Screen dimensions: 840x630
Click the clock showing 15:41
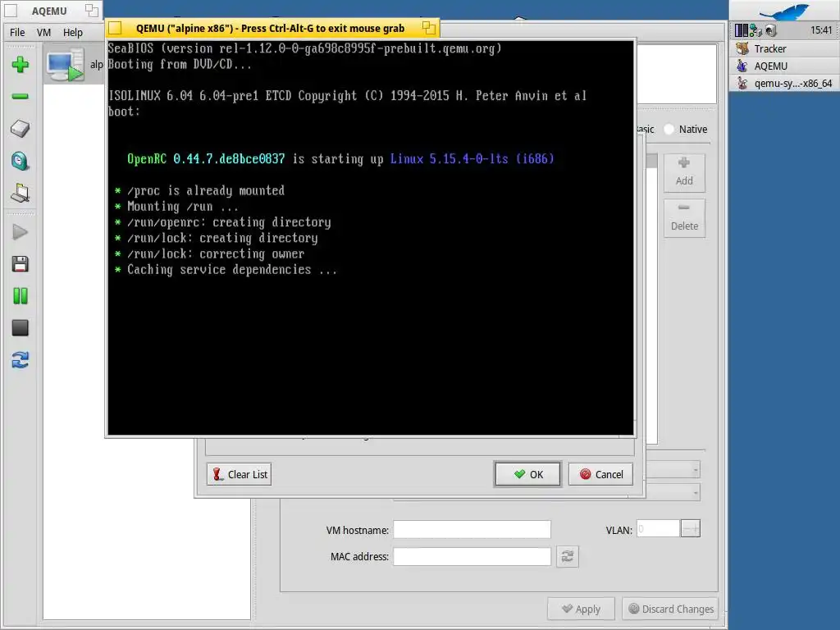pos(820,30)
